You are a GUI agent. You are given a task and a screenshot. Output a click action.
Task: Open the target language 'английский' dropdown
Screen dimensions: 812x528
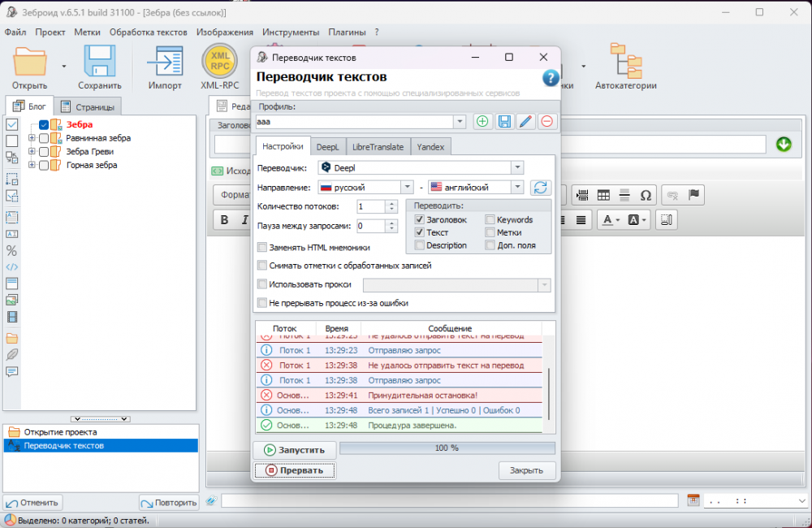(517, 187)
